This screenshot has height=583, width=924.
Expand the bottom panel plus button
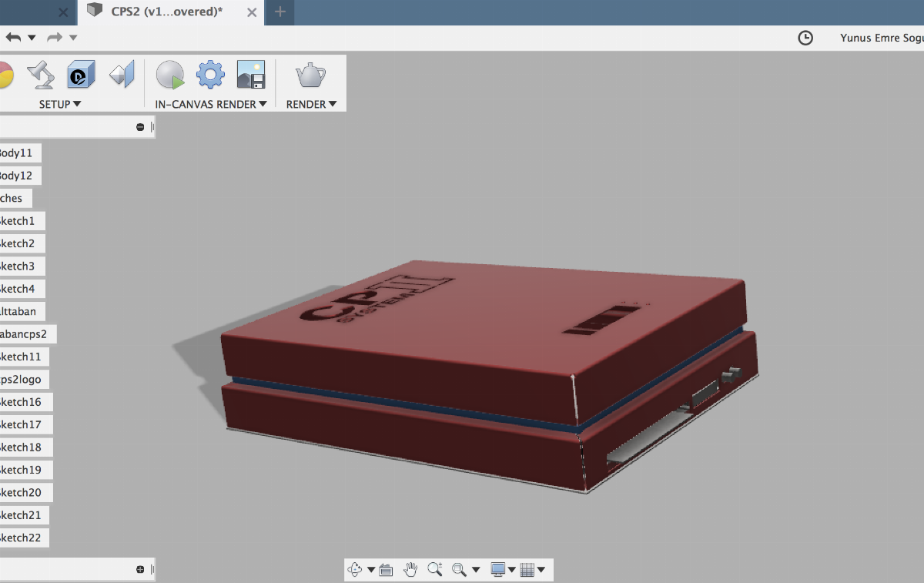point(140,570)
